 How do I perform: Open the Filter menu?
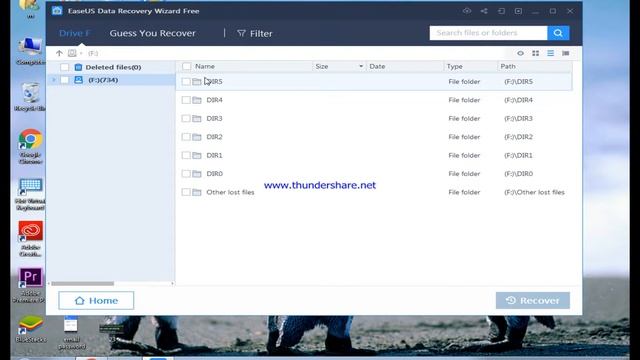point(255,33)
